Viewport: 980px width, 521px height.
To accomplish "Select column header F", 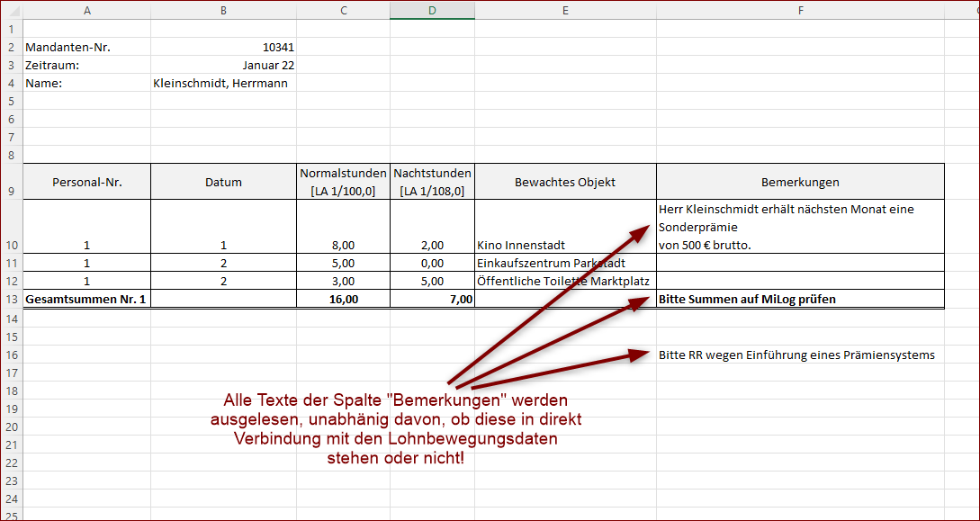I will [800, 10].
